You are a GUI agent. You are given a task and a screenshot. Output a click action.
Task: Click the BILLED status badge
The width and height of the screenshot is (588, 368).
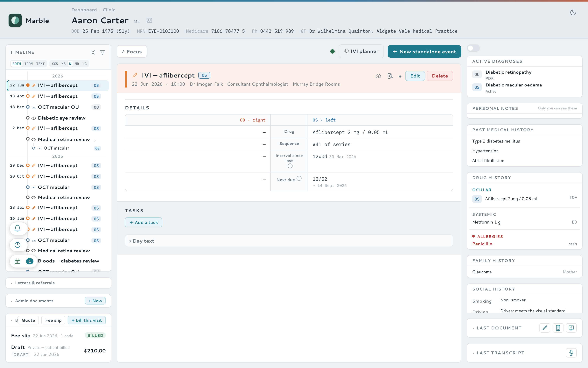95,336
